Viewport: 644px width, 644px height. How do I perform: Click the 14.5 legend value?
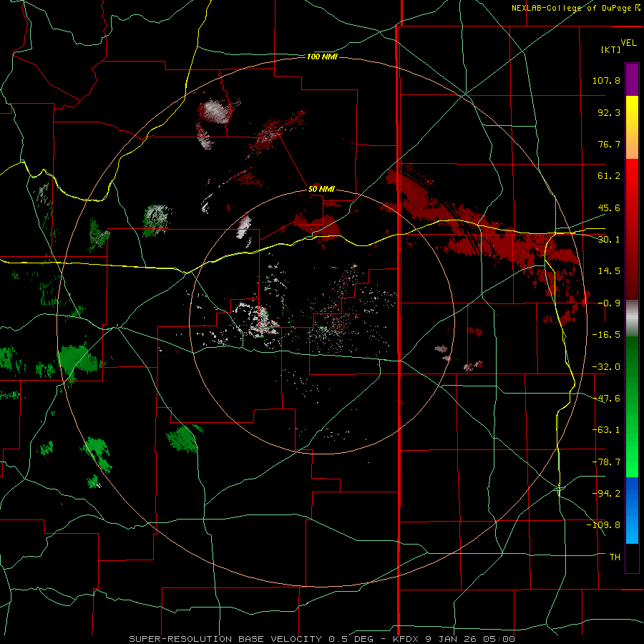click(609, 271)
